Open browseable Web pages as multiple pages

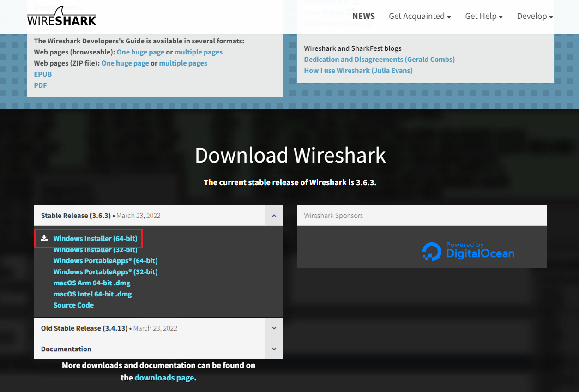(x=199, y=52)
